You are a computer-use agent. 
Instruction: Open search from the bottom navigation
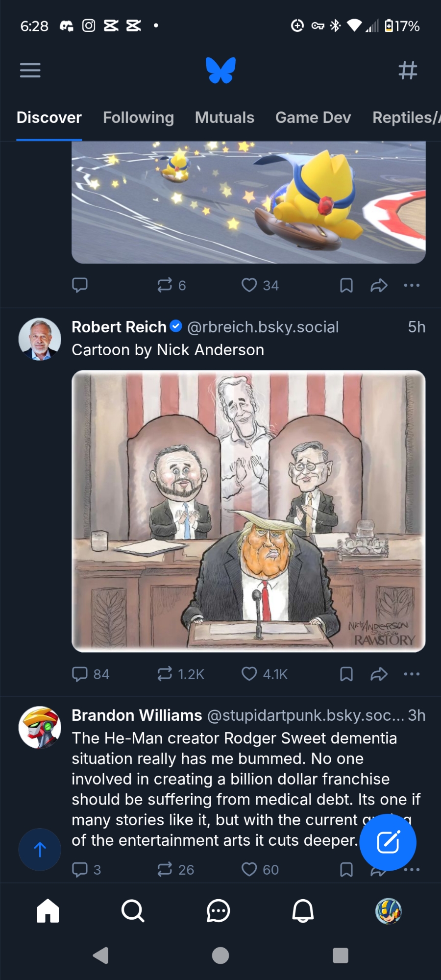[132, 911]
